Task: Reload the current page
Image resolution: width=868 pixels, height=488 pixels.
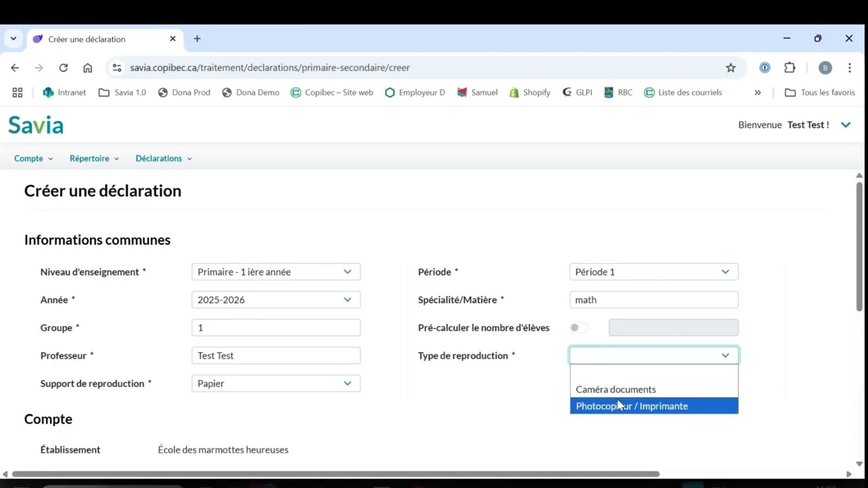Action: tap(63, 68)
